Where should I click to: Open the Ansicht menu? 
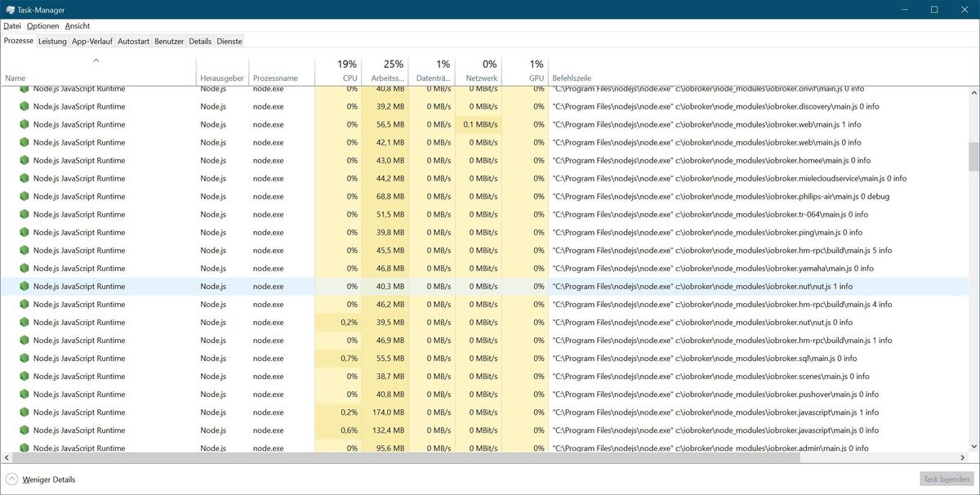click(x=78, y=26)
